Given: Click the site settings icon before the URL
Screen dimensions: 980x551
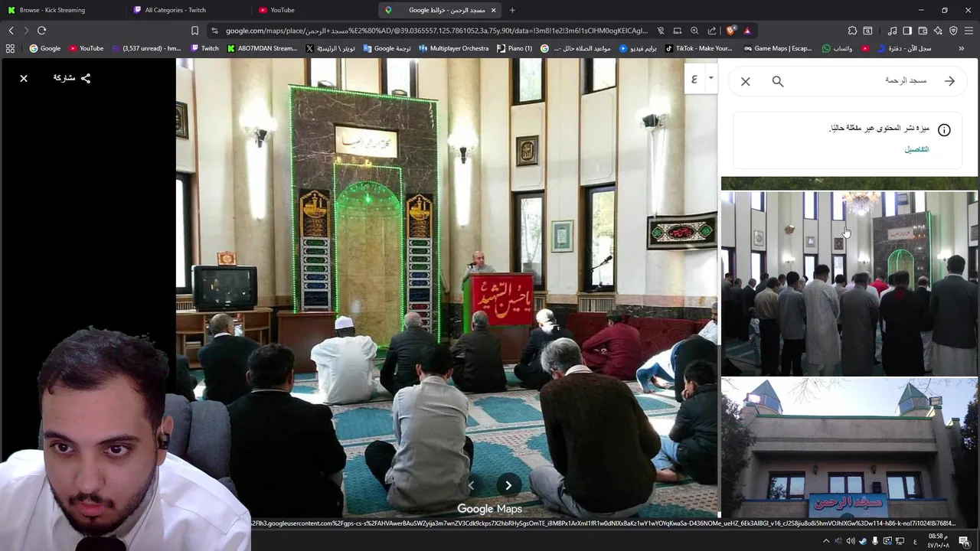Looking at the screenshot, I should 214,31.
